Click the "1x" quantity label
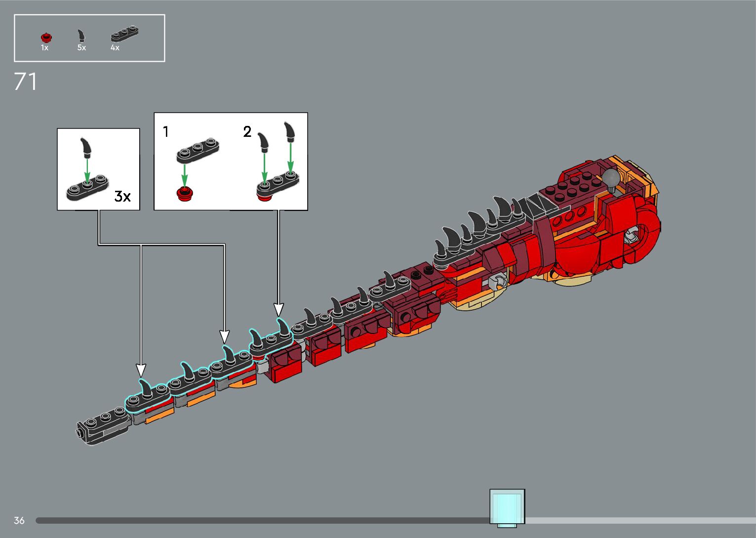This screenshot has width=756, height=538. pos(44,48)
